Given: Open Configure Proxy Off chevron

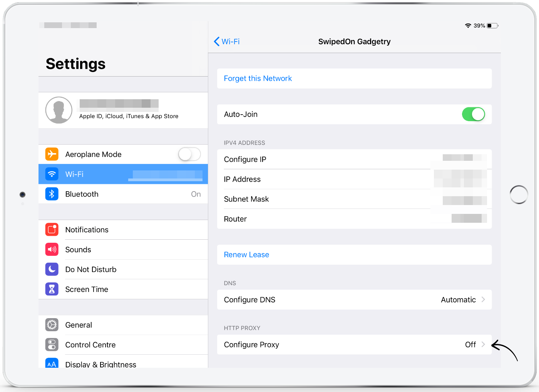Looking at the screenshot, I should (483, 345).
